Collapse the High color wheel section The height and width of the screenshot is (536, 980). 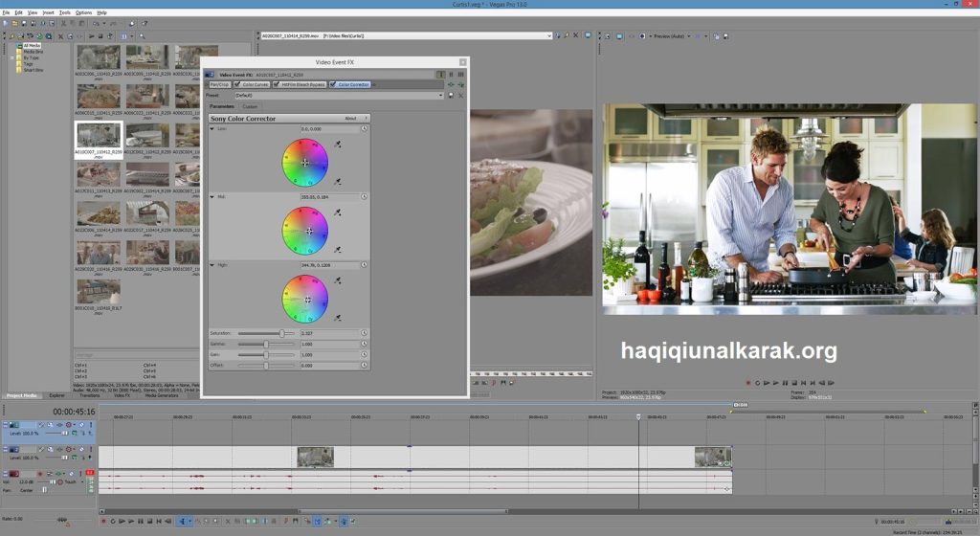click(x=212, y=265)
